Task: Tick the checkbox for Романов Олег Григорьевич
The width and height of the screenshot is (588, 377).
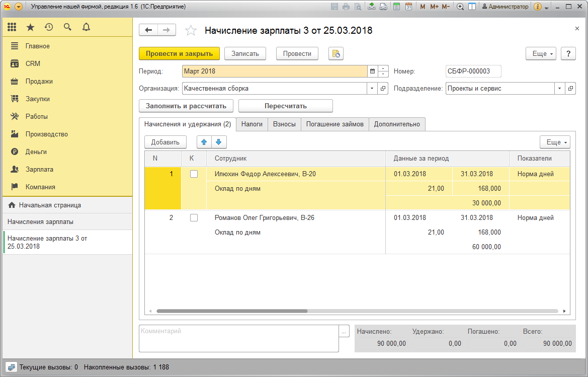Action: [194, 218]
